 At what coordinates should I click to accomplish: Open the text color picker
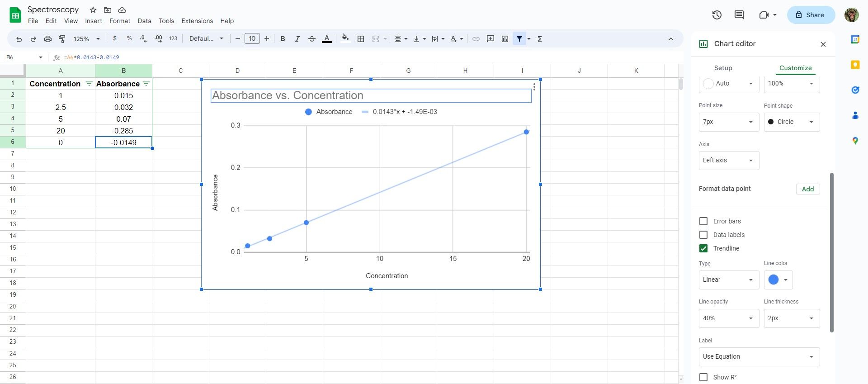pyautogui.click(x=327, y=39)
